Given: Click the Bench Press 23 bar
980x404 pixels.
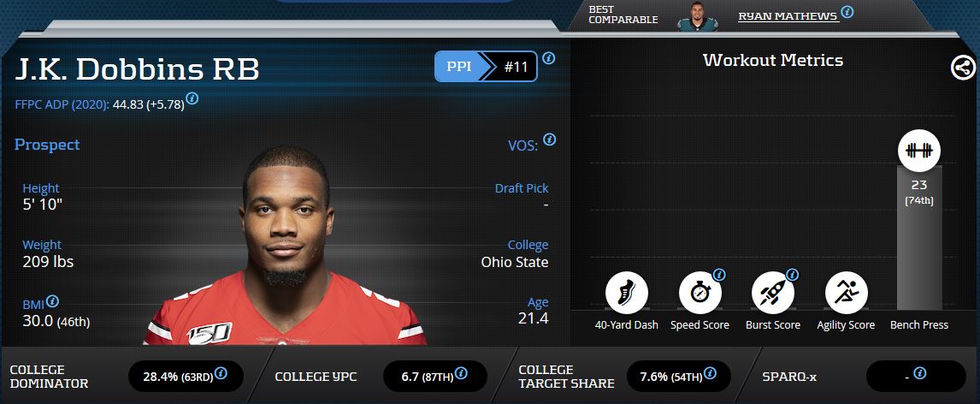Looking at the screenshot, I should coord(919,238).
